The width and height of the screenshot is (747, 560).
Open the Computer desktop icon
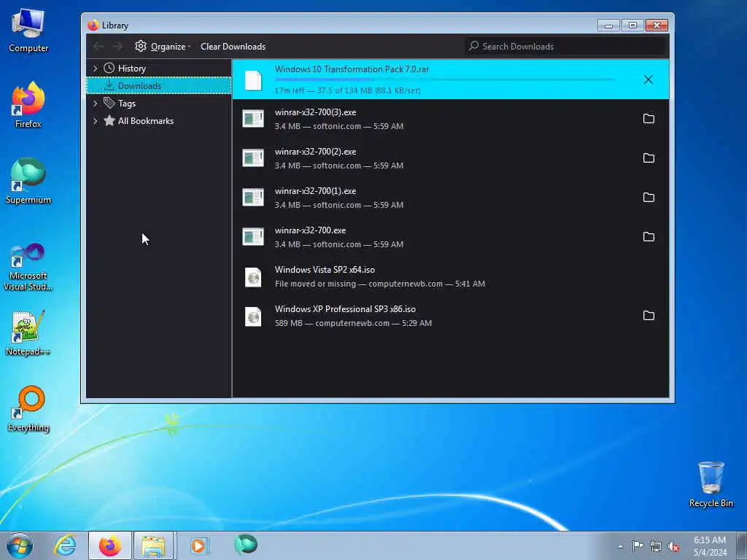[28, 31]
